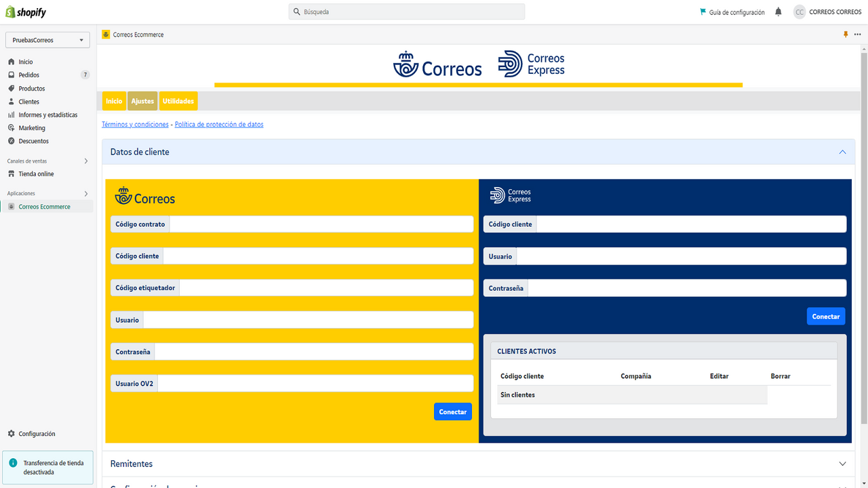868x488 pixels.
Task: Click the Shopify logo
Action: coord(26,12)
